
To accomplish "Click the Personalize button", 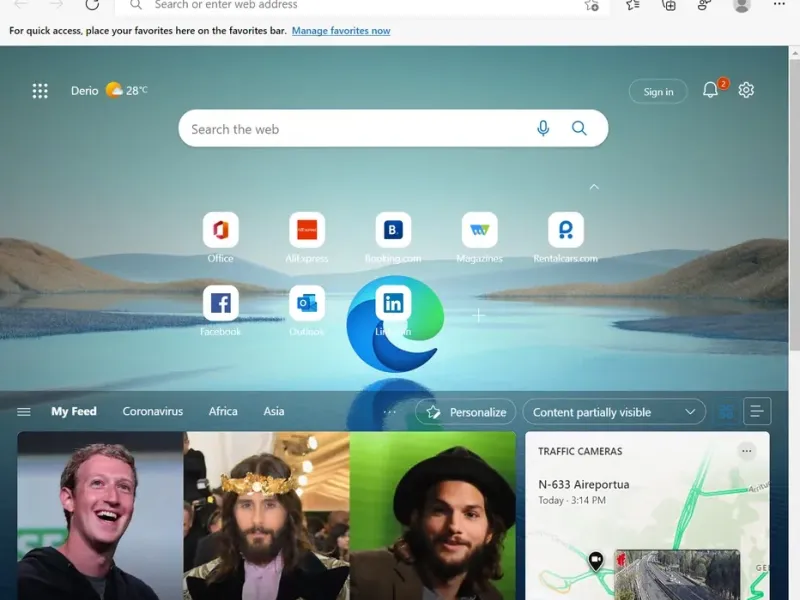I will click(465, 412).
